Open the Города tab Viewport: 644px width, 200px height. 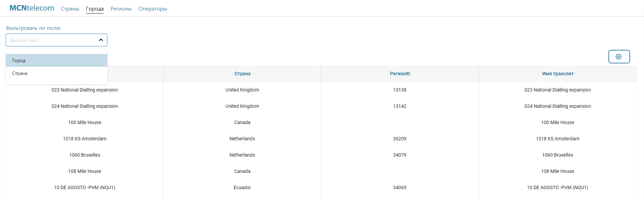[95, 9]
